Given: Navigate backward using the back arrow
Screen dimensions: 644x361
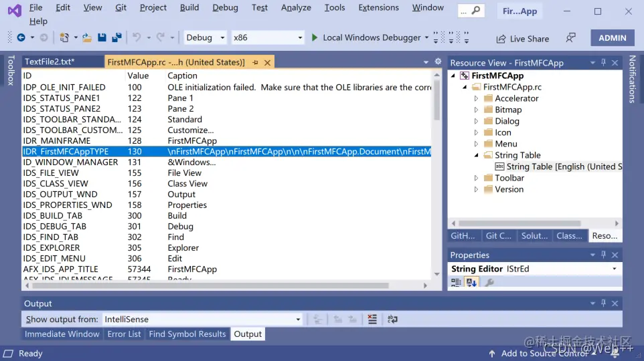Looking at the screenshot, I should tap(21, 37).
